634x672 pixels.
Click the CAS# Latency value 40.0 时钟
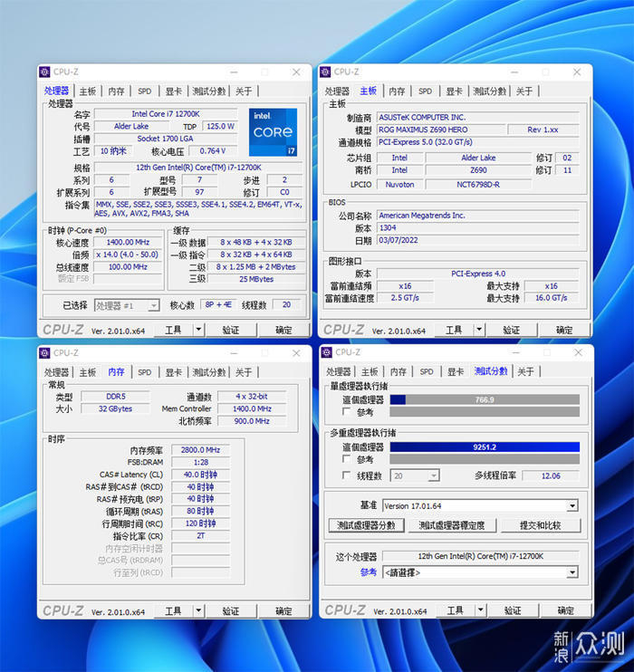point(201,475)
